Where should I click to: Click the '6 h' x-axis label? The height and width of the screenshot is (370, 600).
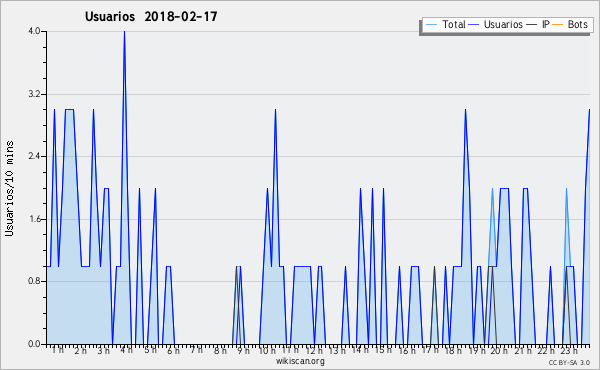[173, 350]
